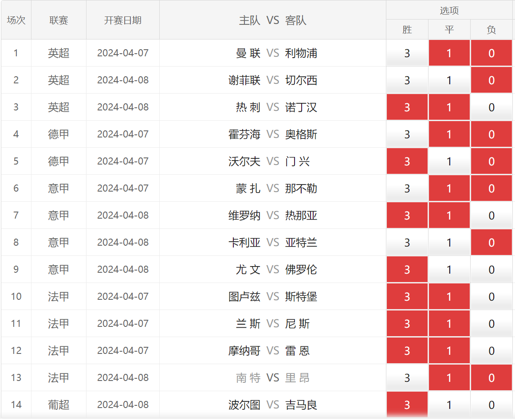515x420 pixels.
Task: Toggle 平 (1) for 热刺 VS 诺丁汉
Action: click(x=449, y=107)
